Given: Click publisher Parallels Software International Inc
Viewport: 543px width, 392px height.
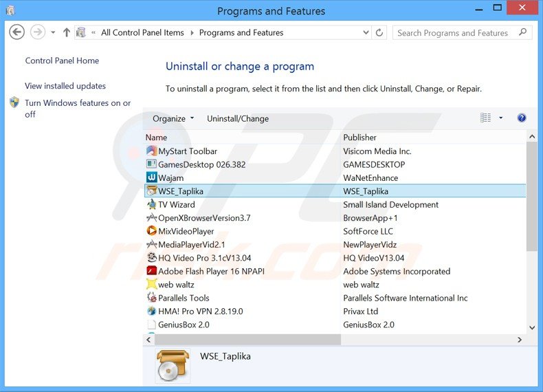Looking at the screenshot, I should click(405, 298).
